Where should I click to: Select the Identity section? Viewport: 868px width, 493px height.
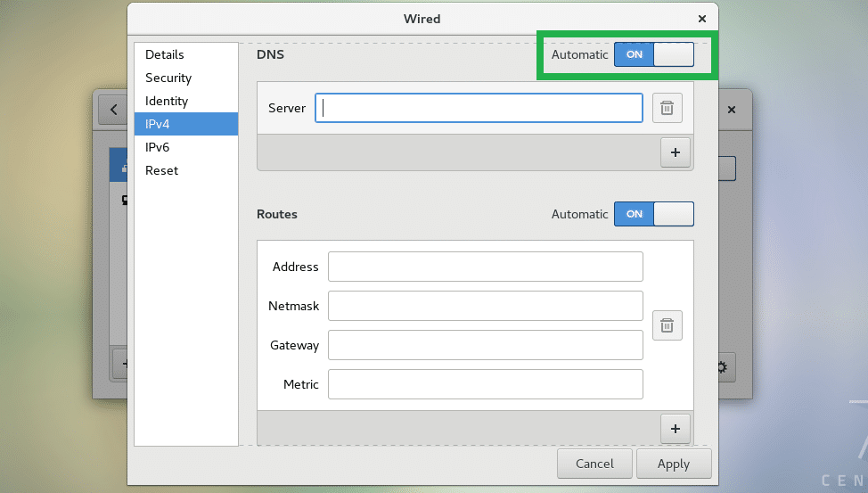[167, 102]
